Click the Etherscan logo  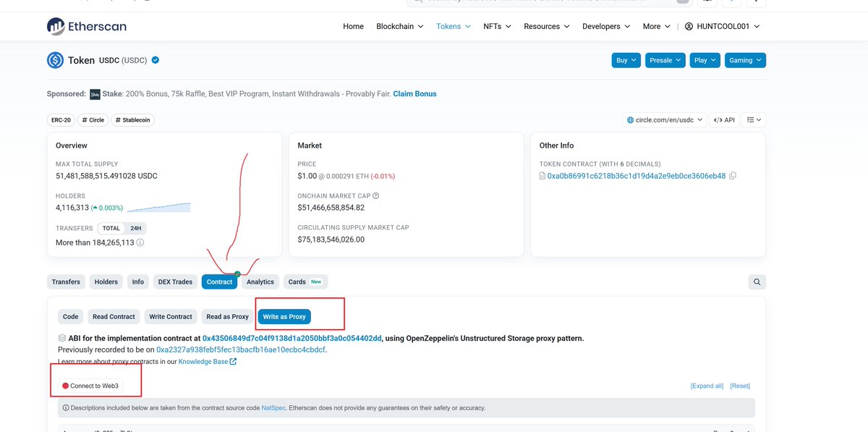click(87, 27)
